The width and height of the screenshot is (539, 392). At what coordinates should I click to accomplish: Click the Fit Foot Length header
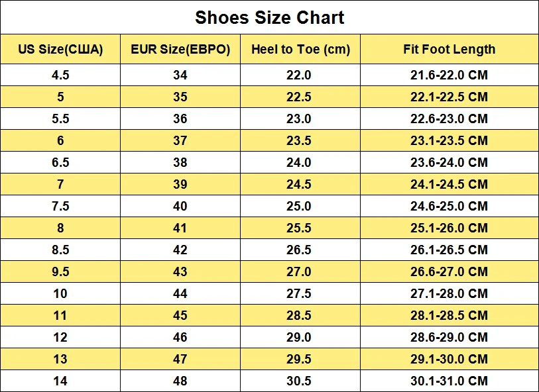[449, 49]
